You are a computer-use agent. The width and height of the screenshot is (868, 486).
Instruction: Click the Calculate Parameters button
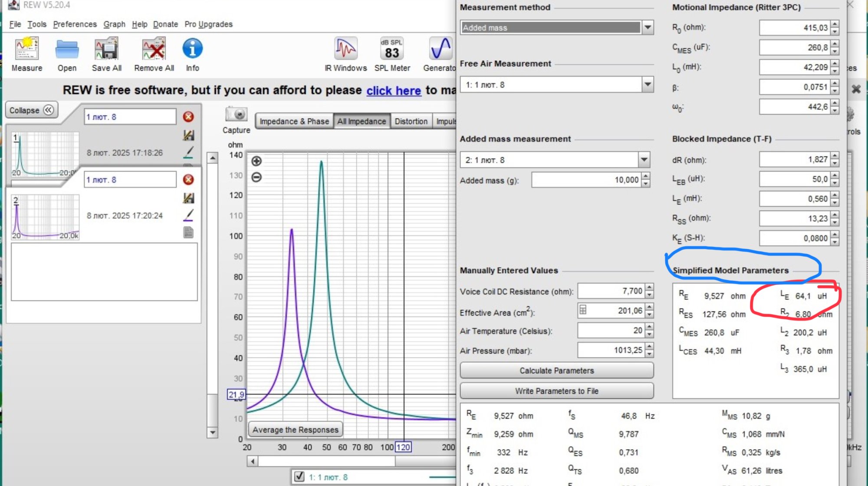coord(556,370)
